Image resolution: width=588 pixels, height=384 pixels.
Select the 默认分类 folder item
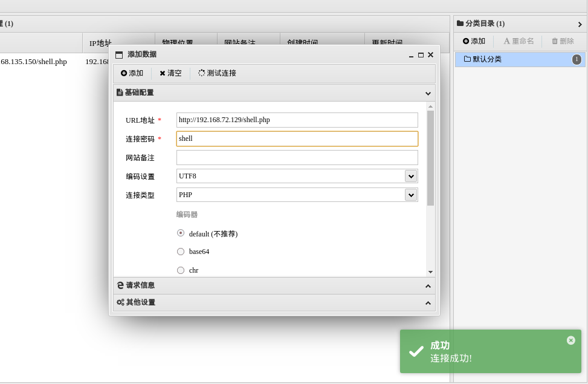coord(520,59)
